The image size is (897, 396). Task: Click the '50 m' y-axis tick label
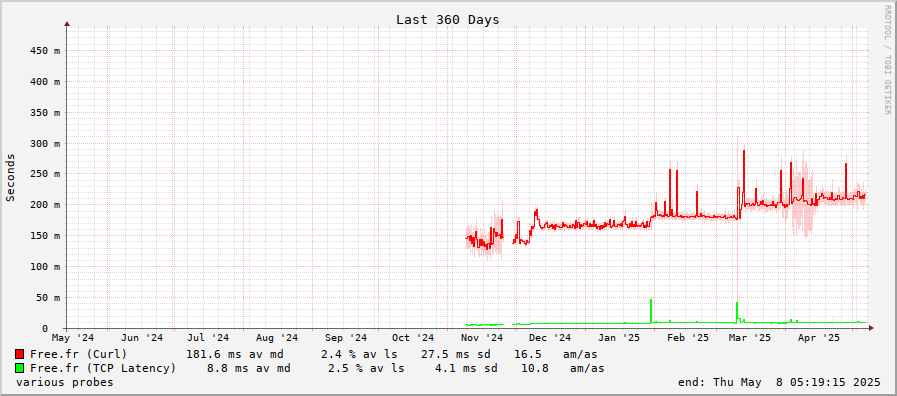pos(47,298)
